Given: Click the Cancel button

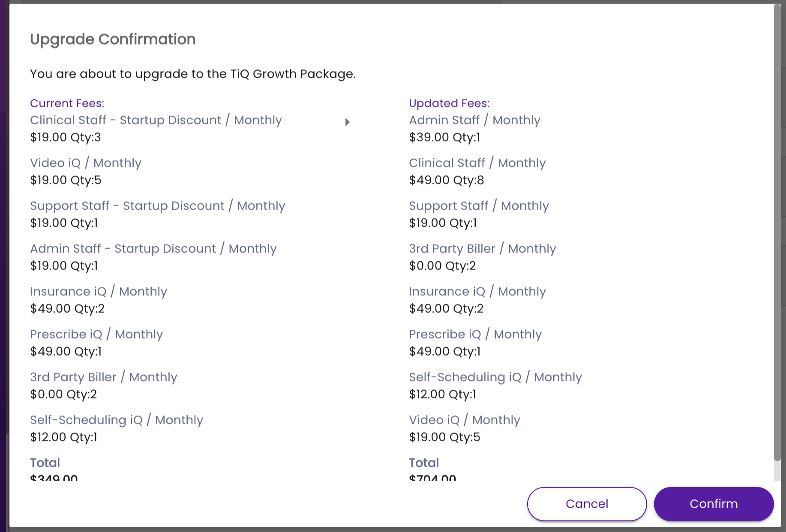Looking at the screenshot, I should 586,504.
